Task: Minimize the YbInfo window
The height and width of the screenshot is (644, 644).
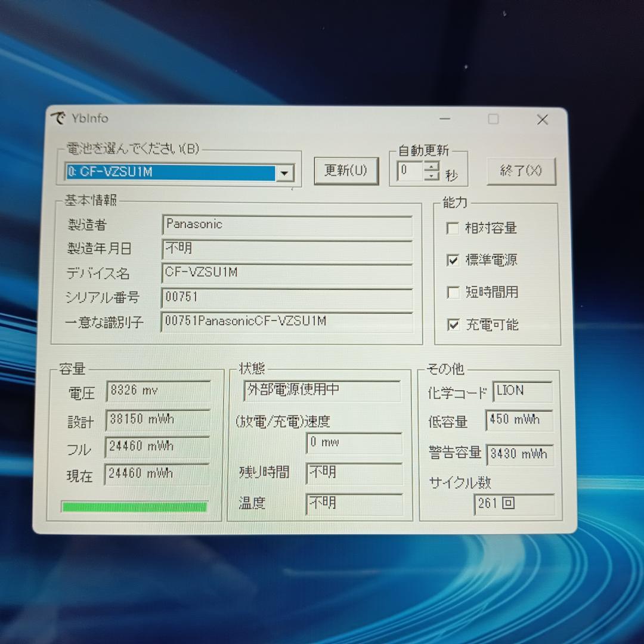Action: [445, 119]
